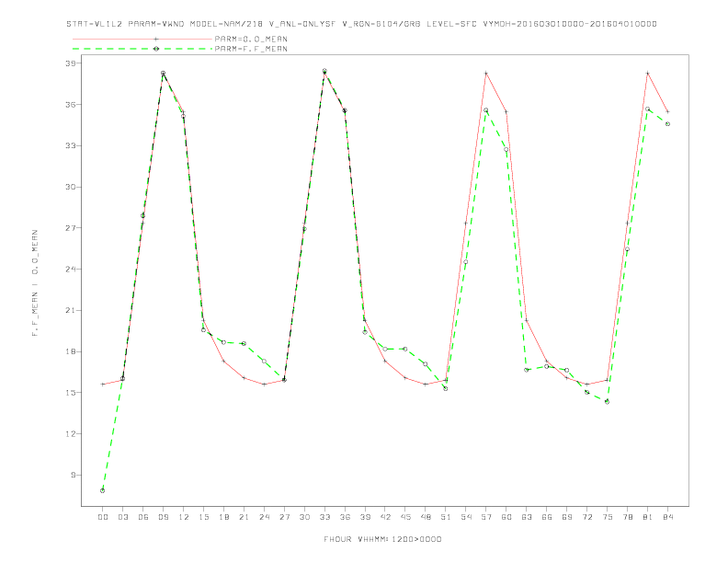This screenshot has height=563, width=728.
Task: Click x-axis tick label 09
Action: [x=163, y=517]
